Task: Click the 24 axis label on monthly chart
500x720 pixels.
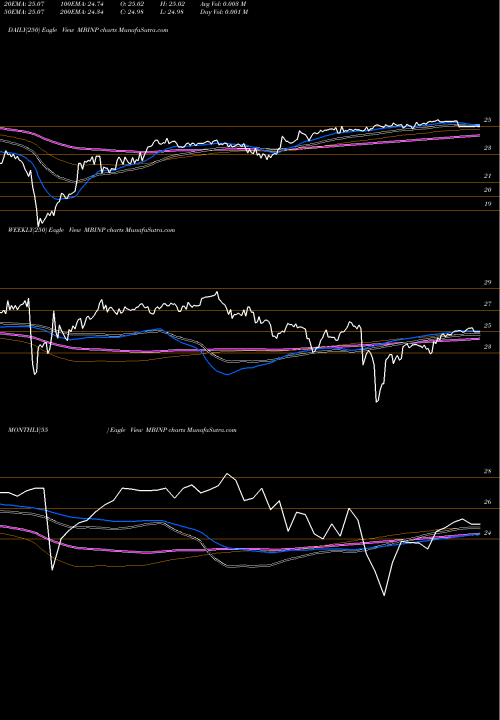Action: point(488,533)
